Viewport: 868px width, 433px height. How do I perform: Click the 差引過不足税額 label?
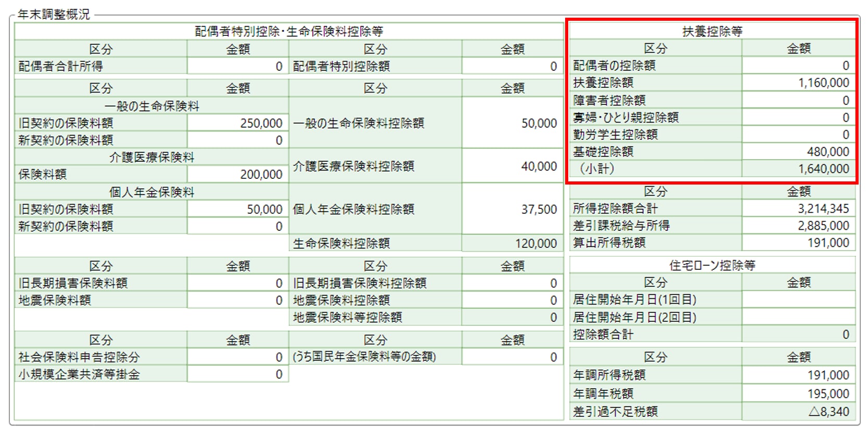coord(616,412)
